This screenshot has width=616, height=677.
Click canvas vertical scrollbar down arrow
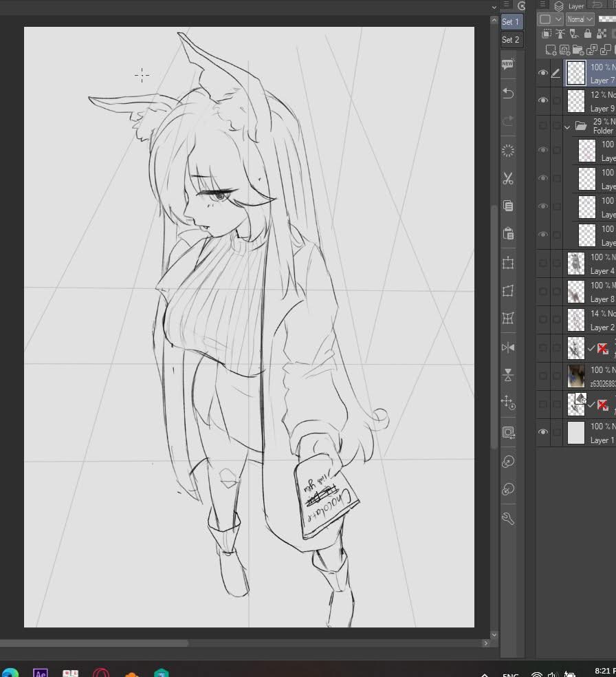click(494, 634)
